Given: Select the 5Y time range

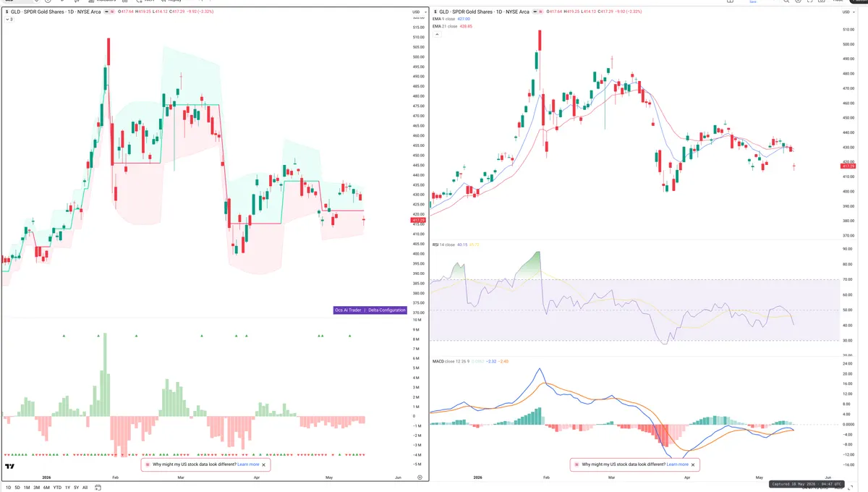Looking at the screenshot, I should tap(77, 488).
